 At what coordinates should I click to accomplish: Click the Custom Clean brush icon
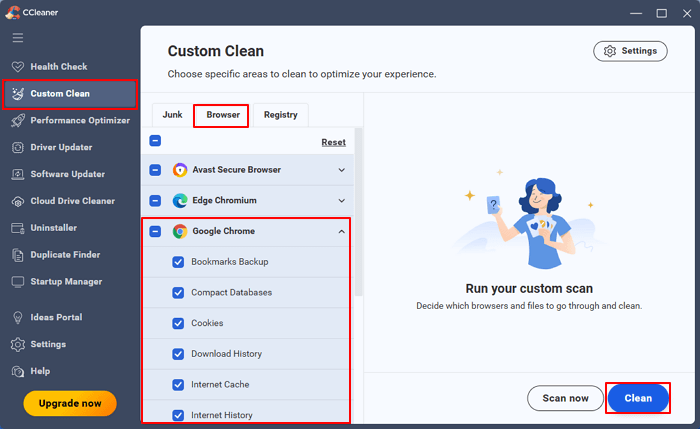(x=18, y=93)
